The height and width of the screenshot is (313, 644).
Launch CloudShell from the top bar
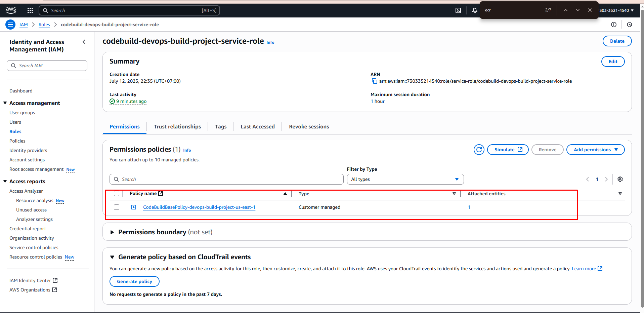(x=458, y=10)
